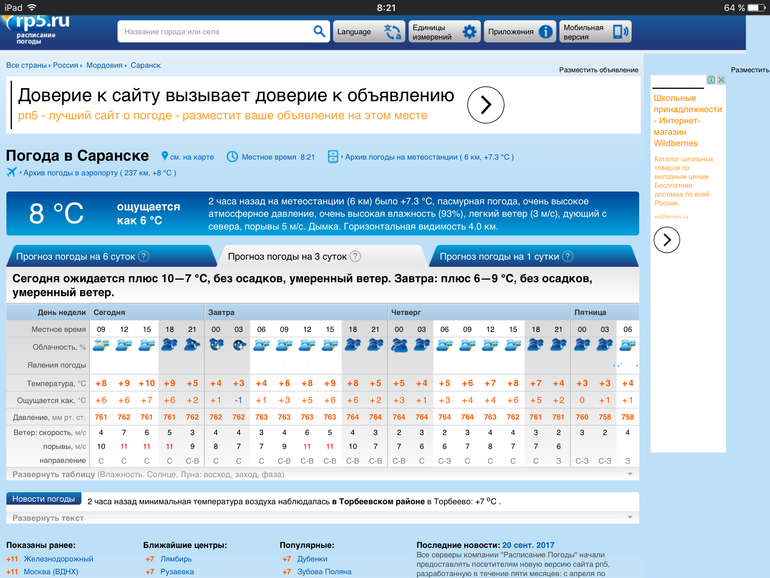This screenshot has width=770, height=578.
Task: Open measurement units gear settings
Action: pyautogui.click(x=470, y=32)
